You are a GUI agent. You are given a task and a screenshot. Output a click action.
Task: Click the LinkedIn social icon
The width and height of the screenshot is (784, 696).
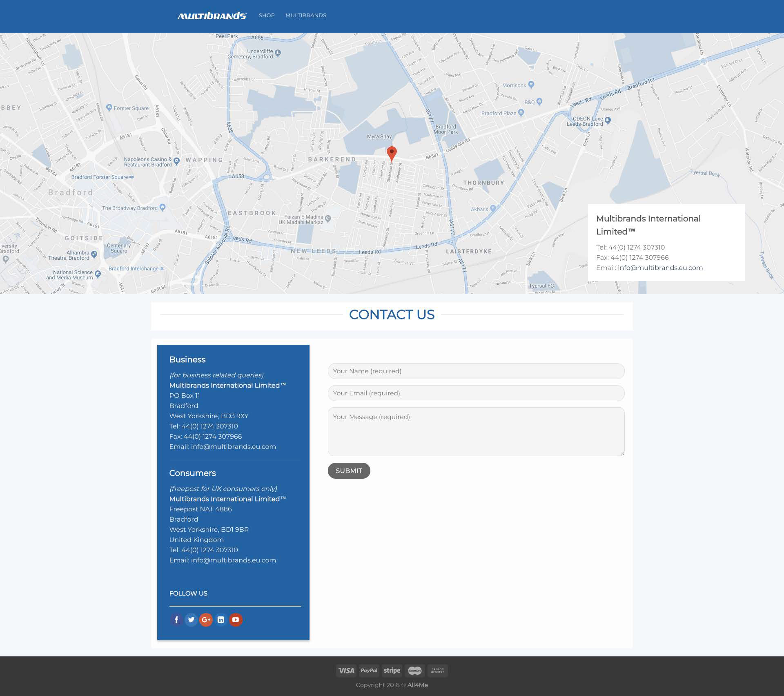220,620
